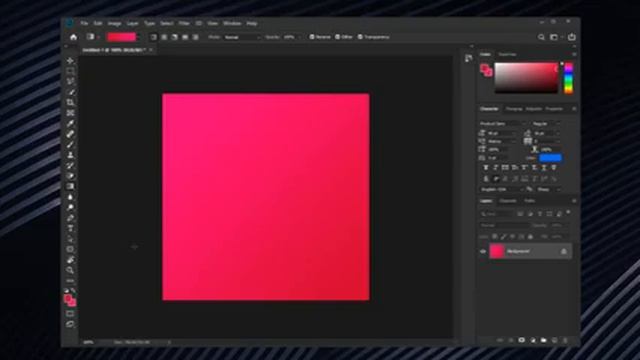Screen dimensions: 640x360
Task: Switch to the Channels tab
Action: click(x=508, y=201)
